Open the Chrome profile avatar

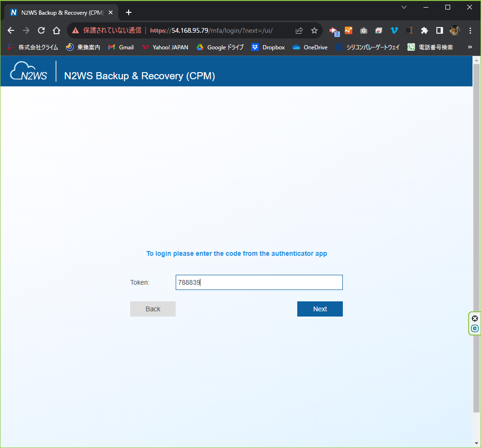454,30
